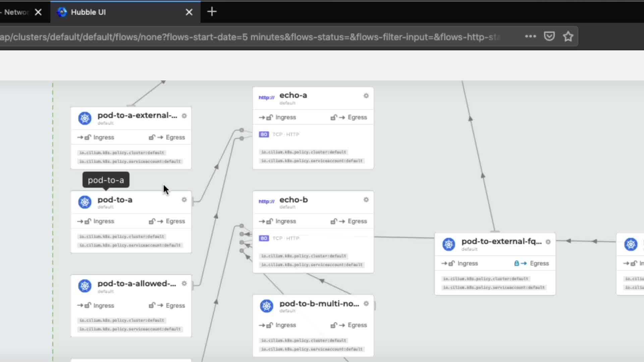The width and height of the screenshot is (644, 362).
Task: Click the http:// icon on echo-a card
Action: (266, 98)
